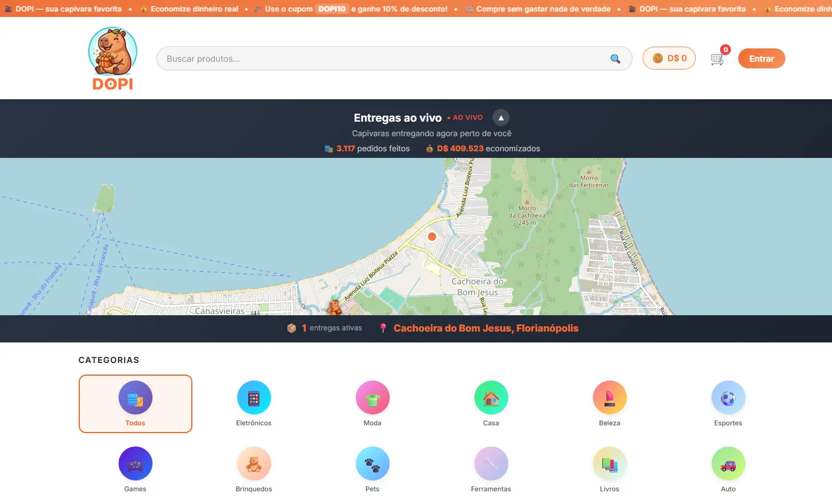Focus the Buscar produtos search field
This screenshot has width=832, height=504.
[x=395, y=59]
